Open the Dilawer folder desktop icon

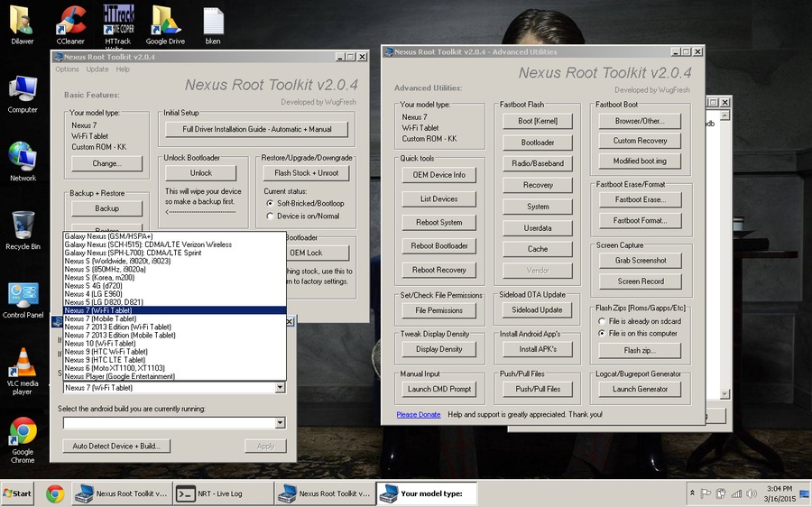point(22,25)
